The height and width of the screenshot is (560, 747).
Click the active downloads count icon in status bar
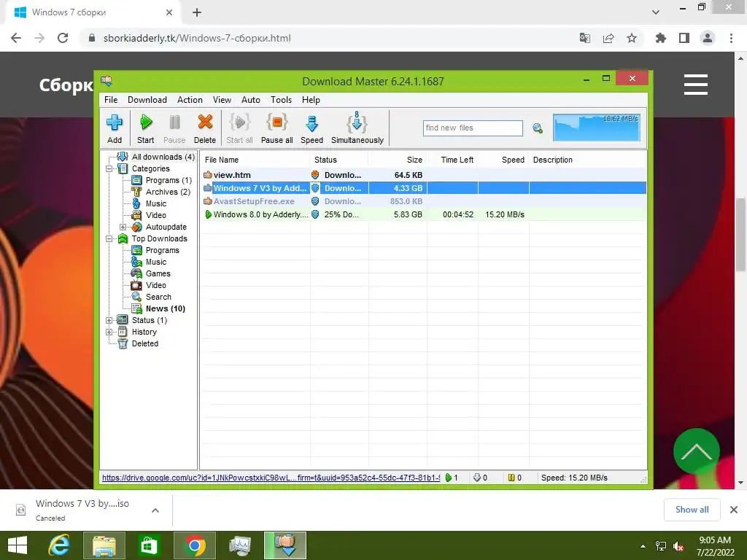449,478
